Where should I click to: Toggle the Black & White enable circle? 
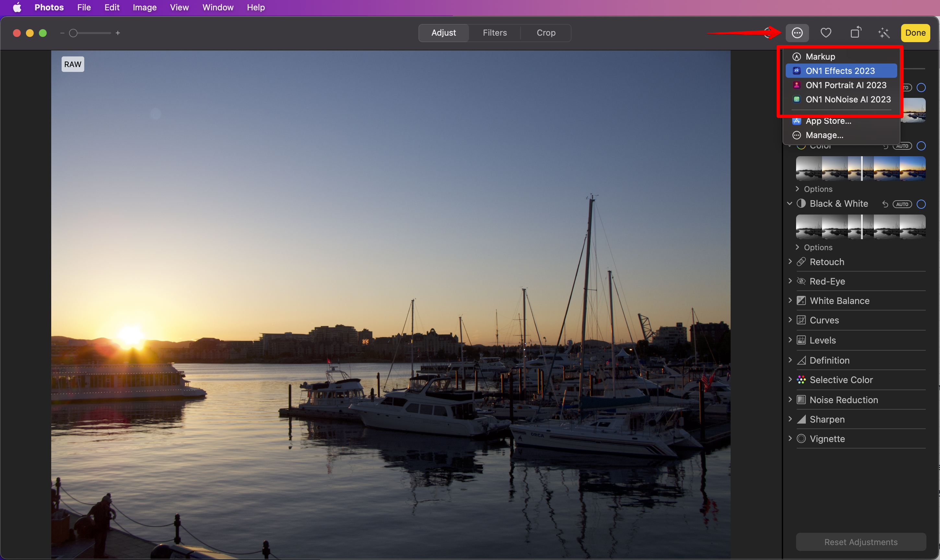[921, 204]
